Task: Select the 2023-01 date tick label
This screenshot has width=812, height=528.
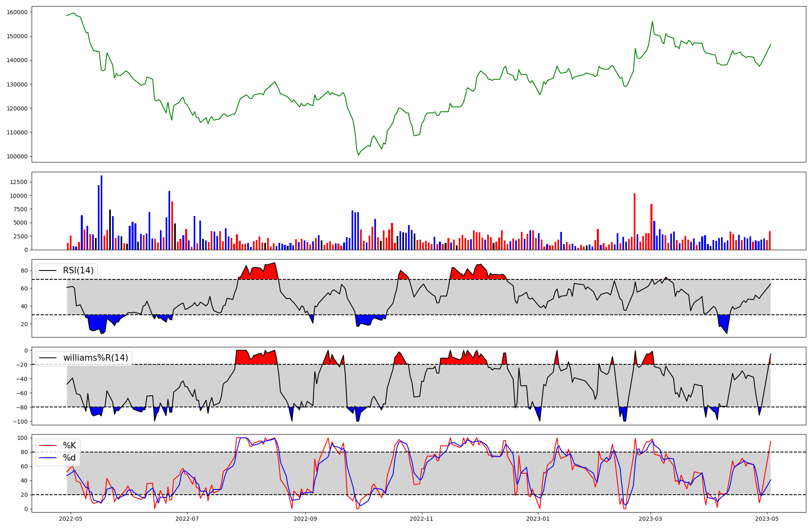Action: click(538, 519)
